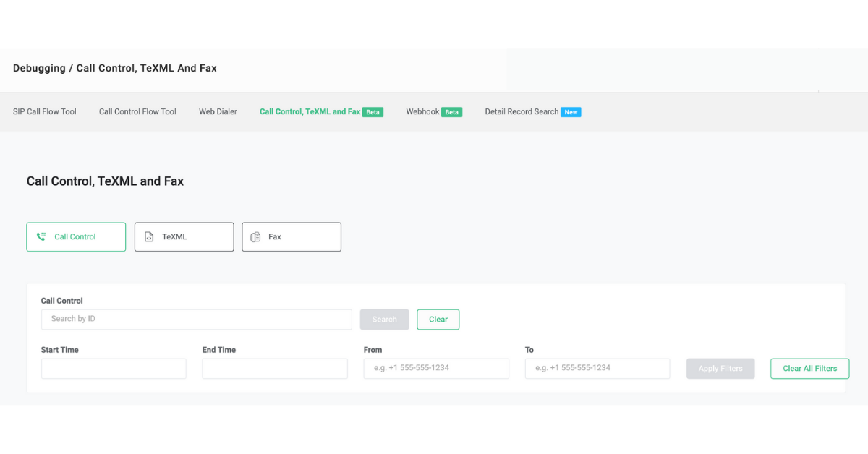Screen dimensions: 868x454
Task: Click the To phone number field
Action: point(597,368)
